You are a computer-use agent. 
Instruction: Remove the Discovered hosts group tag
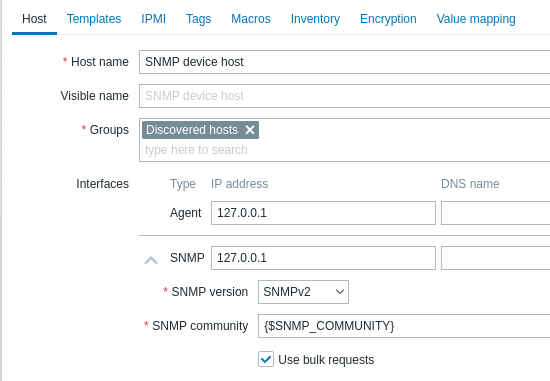pos(250,130)
